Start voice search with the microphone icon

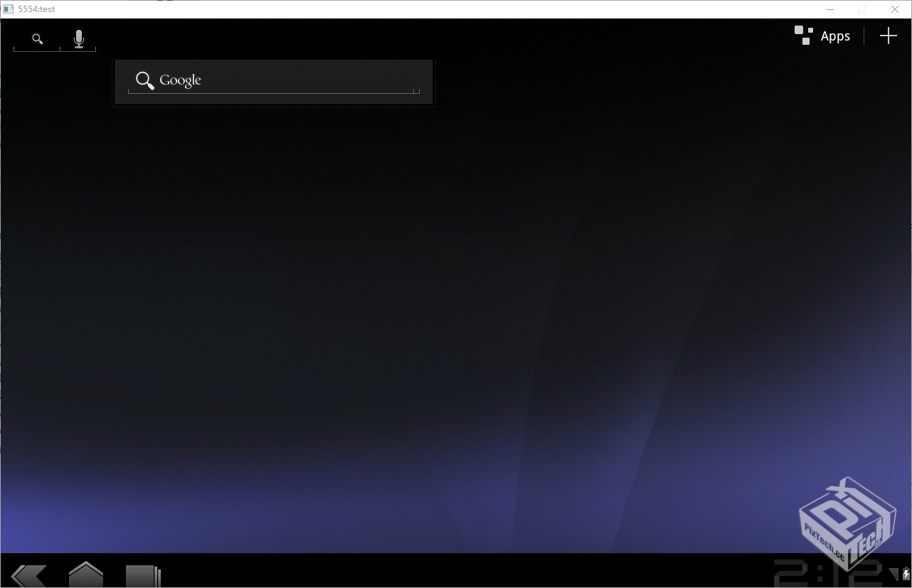pos(79,39)
